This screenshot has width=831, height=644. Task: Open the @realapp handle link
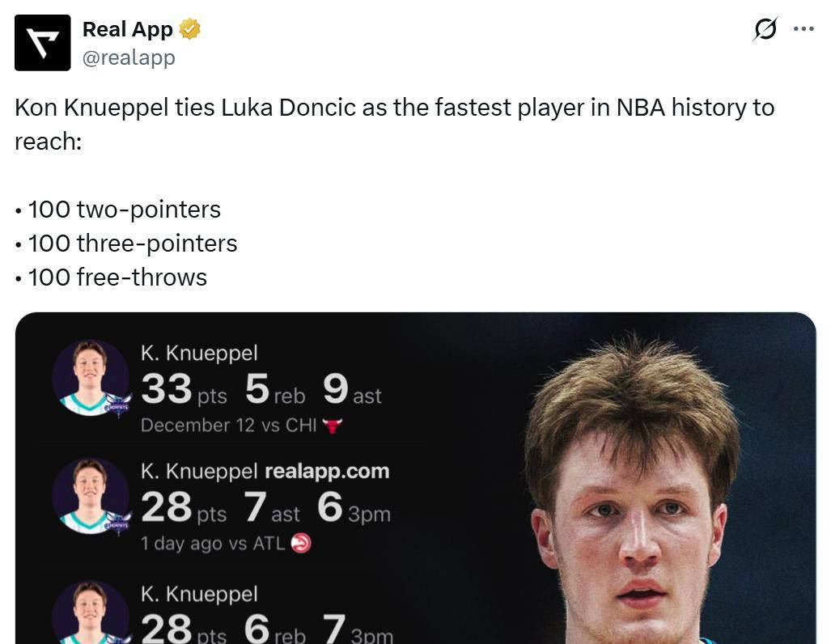point(129,57)
